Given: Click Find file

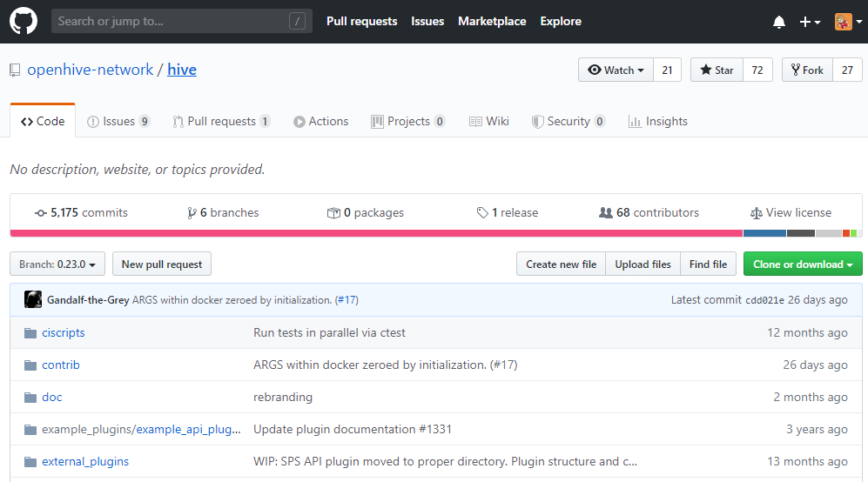Looking at the screenshot, I should click(708, 264).
